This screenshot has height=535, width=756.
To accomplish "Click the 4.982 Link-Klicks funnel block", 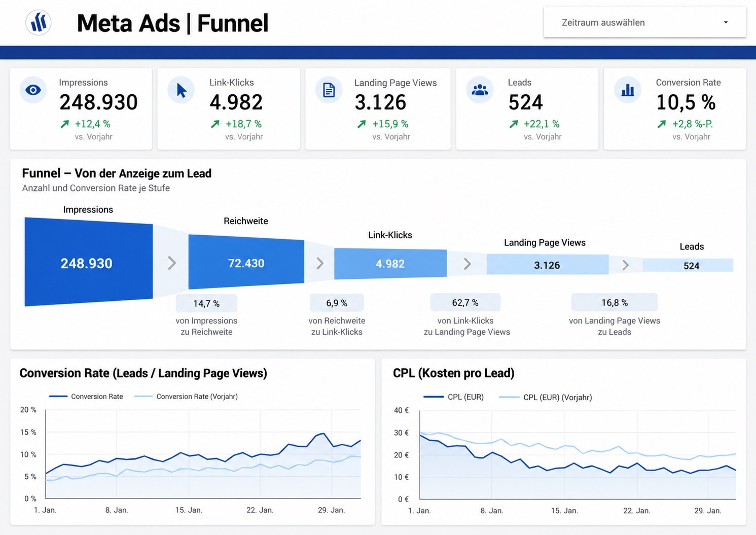I will pyautogui.click(x=390, y=264).
